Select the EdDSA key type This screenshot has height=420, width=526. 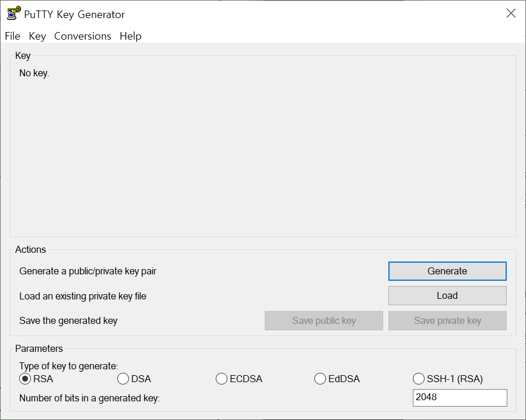coord(337,379)
